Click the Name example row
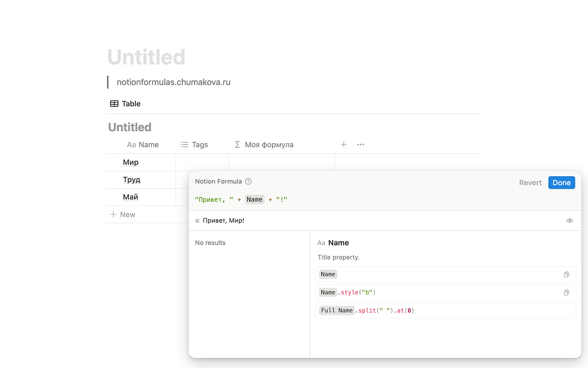The width and height of the screenshot is (588, 368). coord(445,274)
